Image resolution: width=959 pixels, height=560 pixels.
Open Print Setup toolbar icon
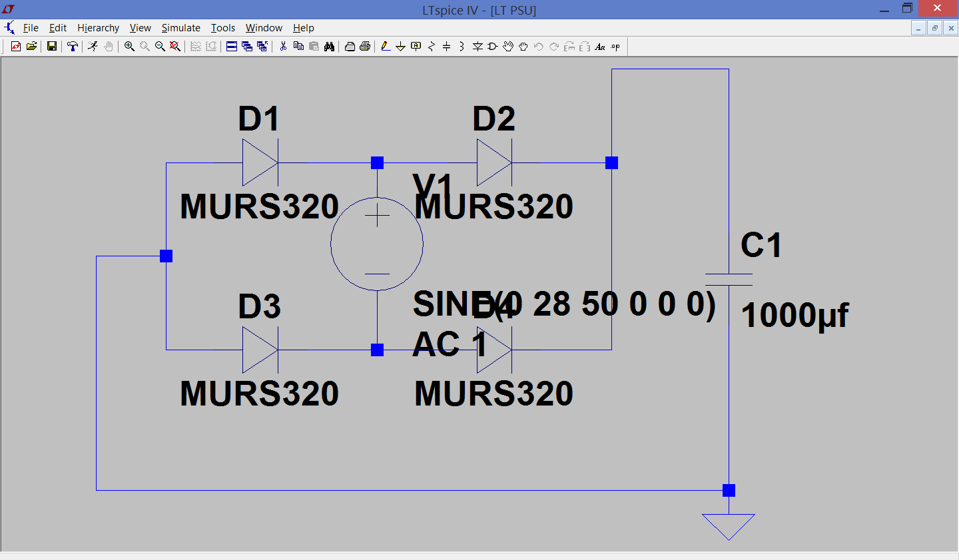click(x=350, y=47)
